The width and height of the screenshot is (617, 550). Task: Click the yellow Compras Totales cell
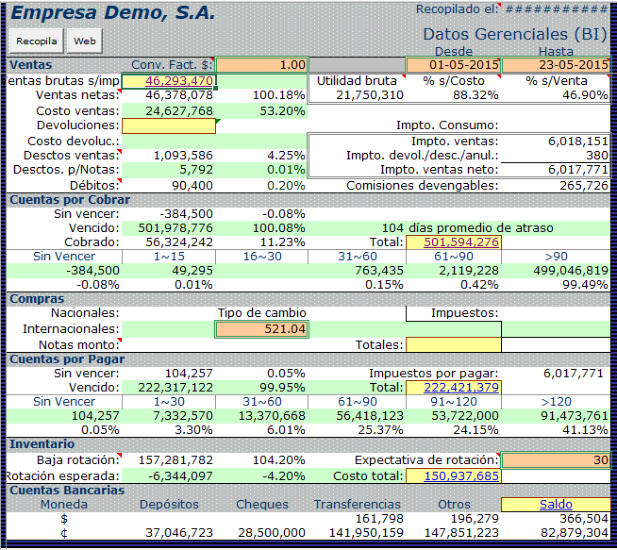tap(453, 345)
